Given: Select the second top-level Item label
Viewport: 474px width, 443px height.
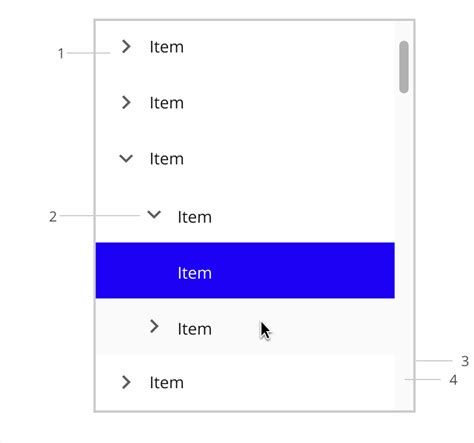Looking at the screenshot, I should pos(167,103).
